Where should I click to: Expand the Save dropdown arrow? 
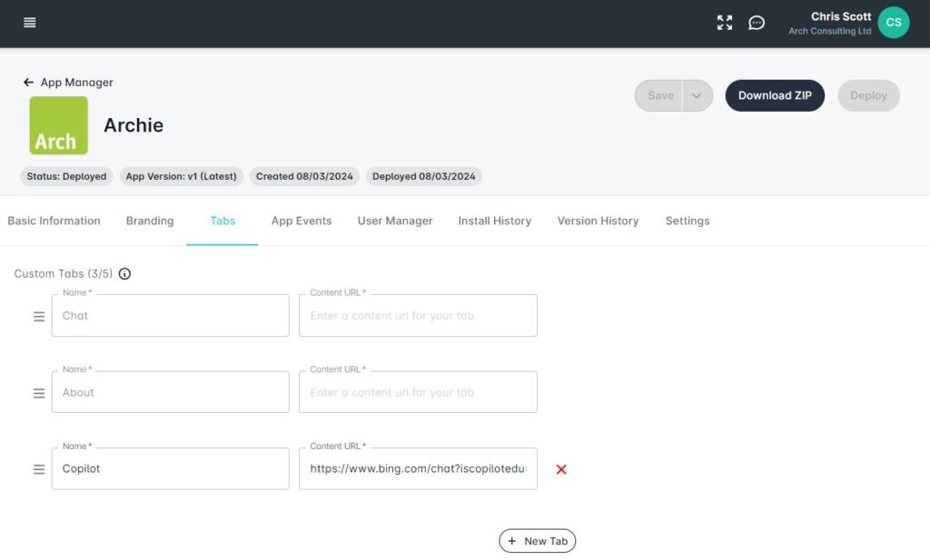[697, 95]
